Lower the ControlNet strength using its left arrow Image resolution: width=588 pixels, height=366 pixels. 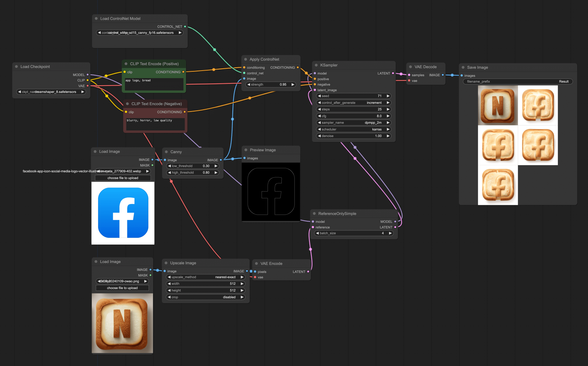coord(249,85)
